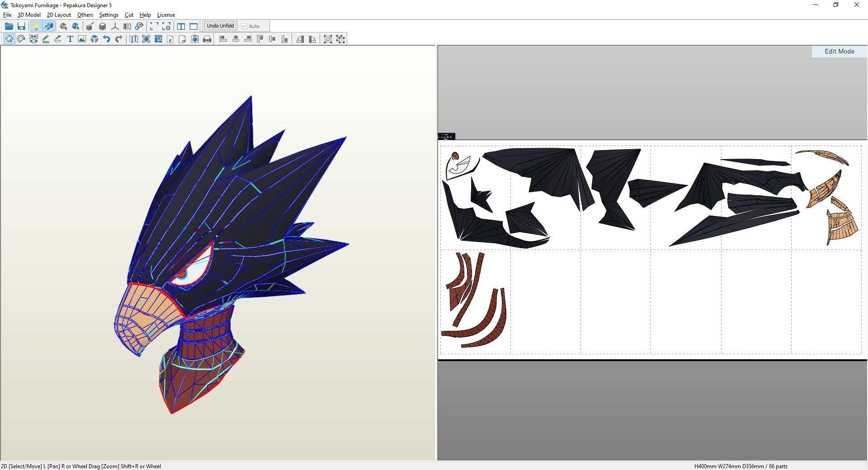The image size is (868, 470).
Task: Select the Edit flaps pencil tool
Action: [46, 39]
